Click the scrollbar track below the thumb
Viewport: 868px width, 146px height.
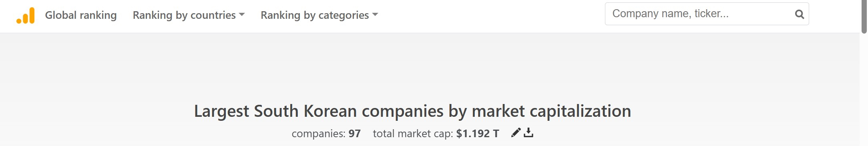864,90
